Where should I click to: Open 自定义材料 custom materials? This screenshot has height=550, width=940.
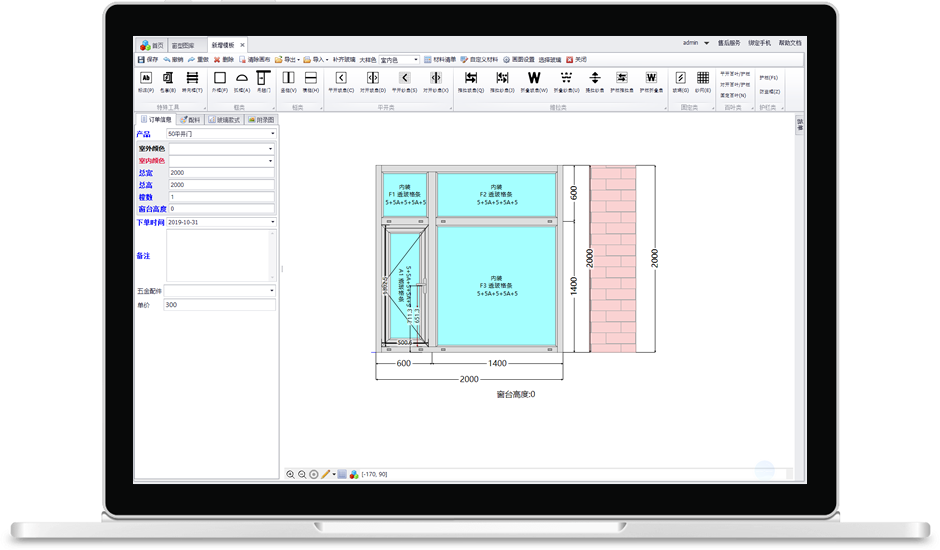pos(480,60)
